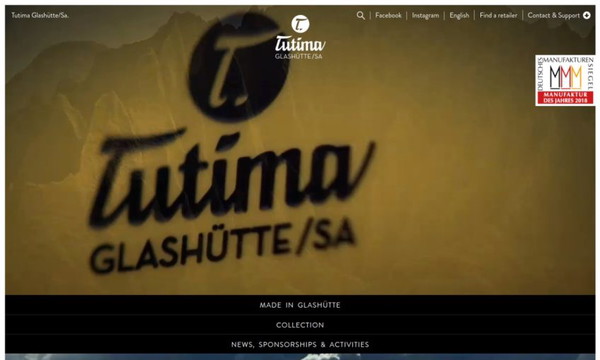Open News, Sponsorships & Activities

tap(300, 344)
